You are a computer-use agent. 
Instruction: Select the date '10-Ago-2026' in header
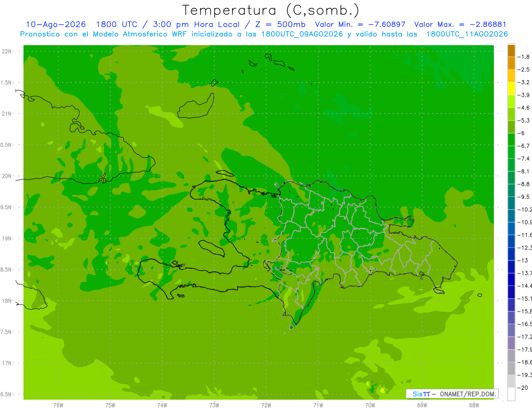pyautogui.click(x=56, y=25)
